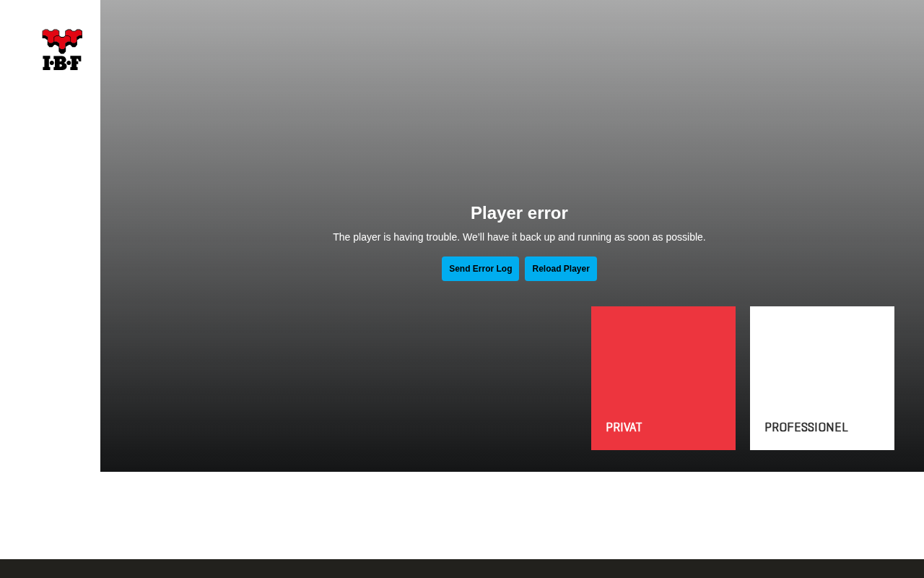Image resolution: width=924 pixels, height=578 pixels.
Task: Click the "player is having trouble" message
Action: [x=519, y=237]
